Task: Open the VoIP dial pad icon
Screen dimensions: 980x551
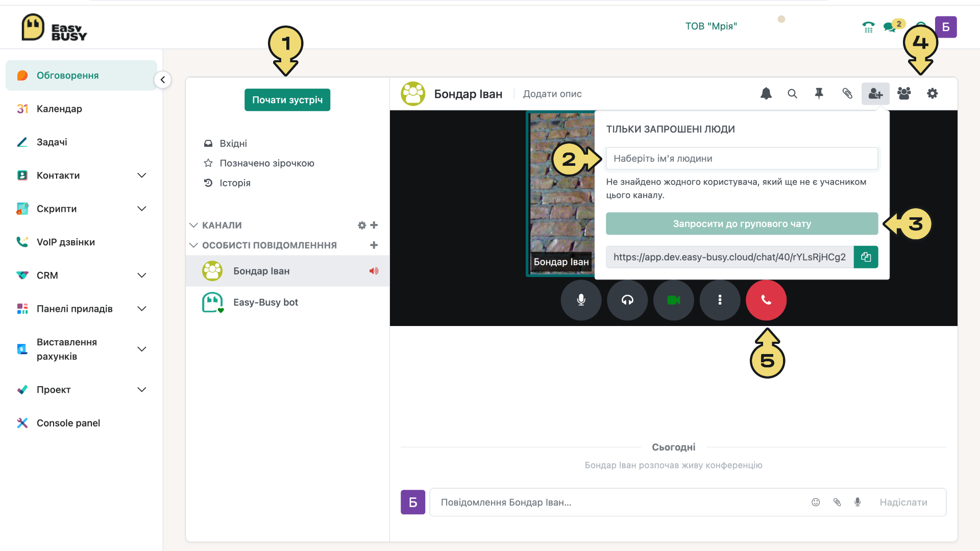Action: (x=868, y=27)
